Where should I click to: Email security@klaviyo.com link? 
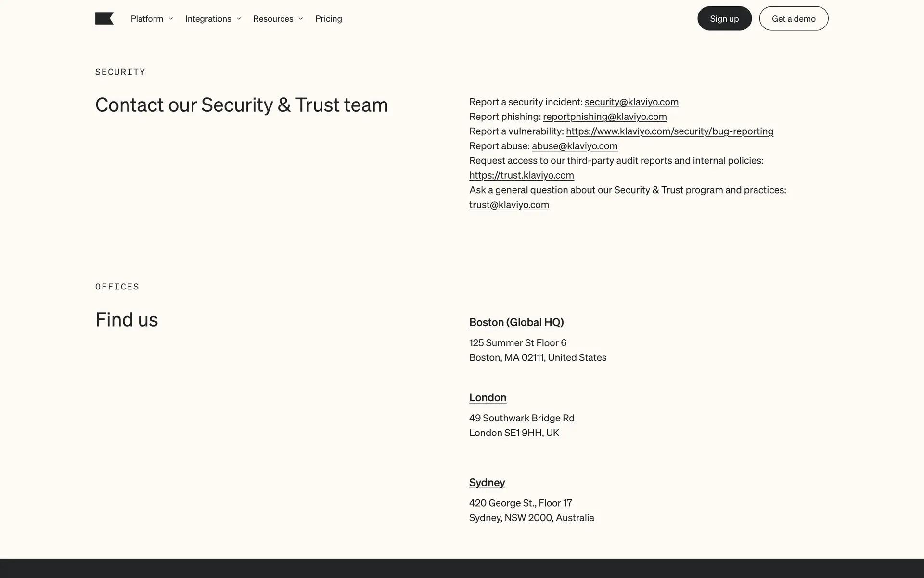pyautogui.click(x=631, y=102)
